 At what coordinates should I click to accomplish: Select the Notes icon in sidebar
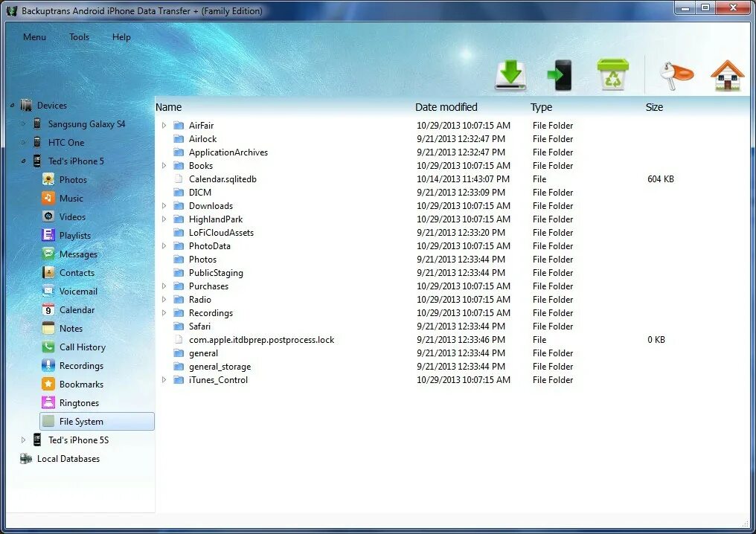[48, 328]
